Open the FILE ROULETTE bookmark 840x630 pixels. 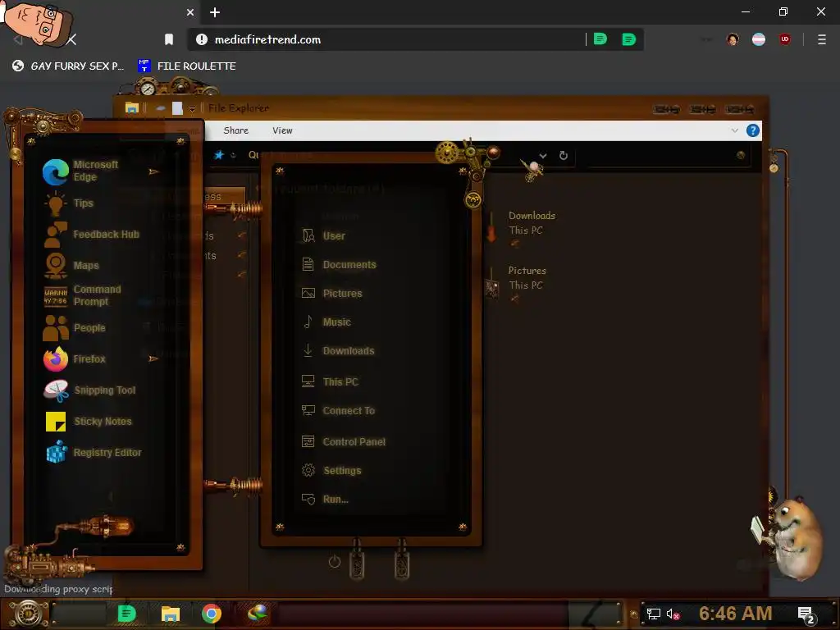coord(187,66)
